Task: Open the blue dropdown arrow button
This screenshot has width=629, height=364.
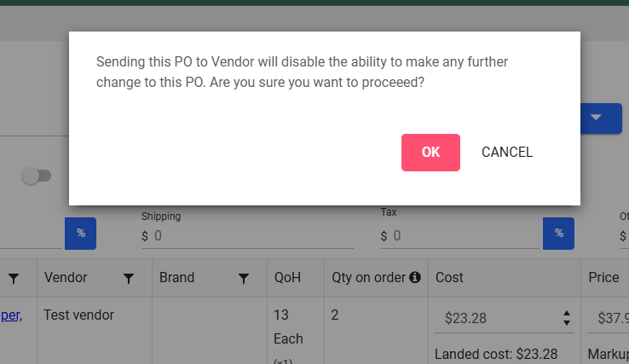Action: point(601,118)
